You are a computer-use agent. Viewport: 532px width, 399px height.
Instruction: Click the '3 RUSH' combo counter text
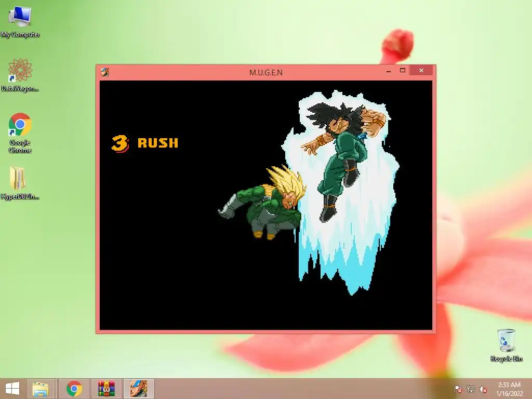145,143
